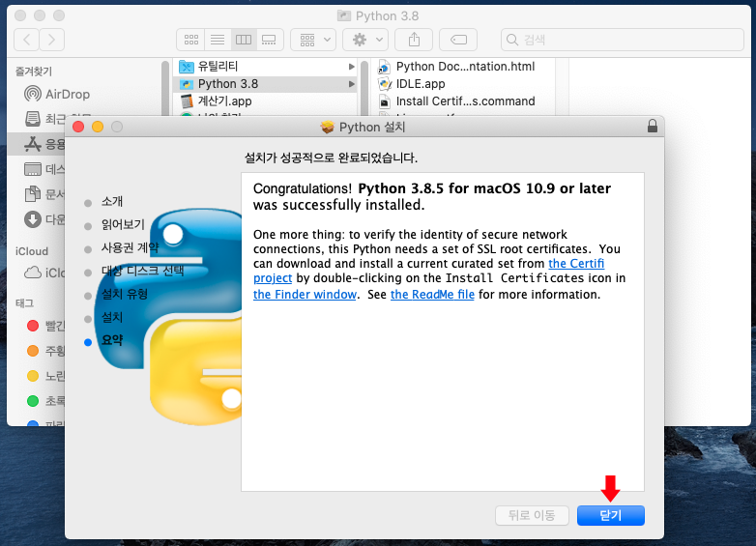Switch Finder to list view
This screenshot has width=756, height=546.
tap(218, 40)
